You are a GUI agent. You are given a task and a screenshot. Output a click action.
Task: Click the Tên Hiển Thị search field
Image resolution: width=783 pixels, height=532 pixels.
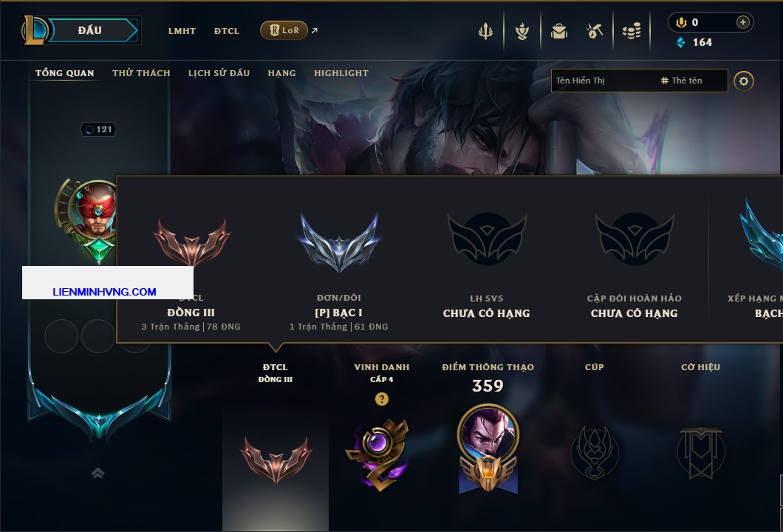click(x=604, y=81)
